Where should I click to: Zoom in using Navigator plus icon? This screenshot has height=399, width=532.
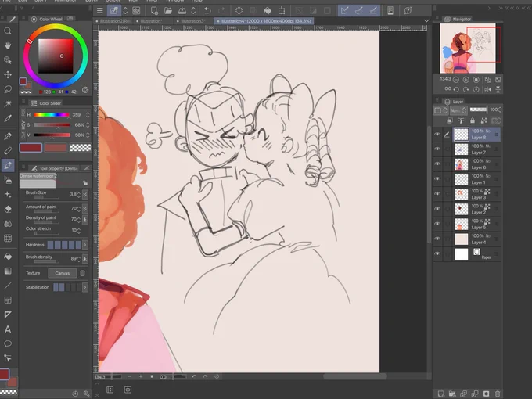[465, 80]
